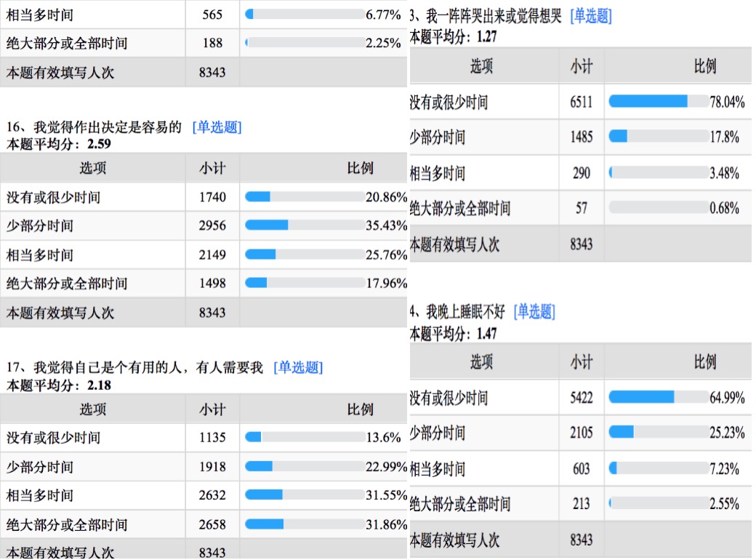The image size is (756, 560).
Task: Click the 小计 header in the sleep question table
Action: (582, 361)
